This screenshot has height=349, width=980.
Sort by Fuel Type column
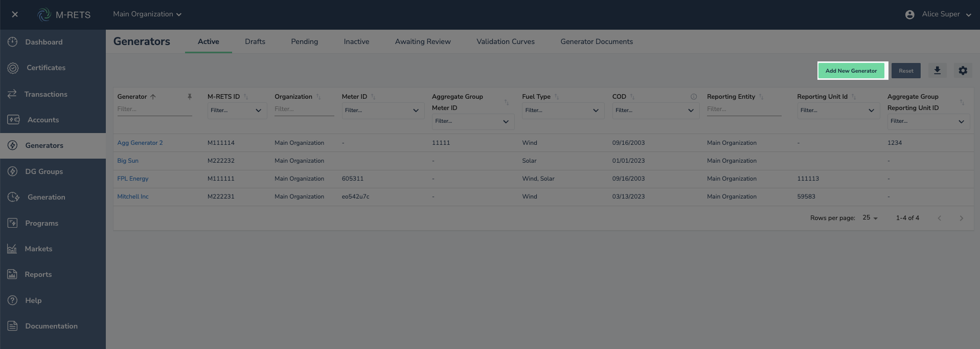(557, 97)
